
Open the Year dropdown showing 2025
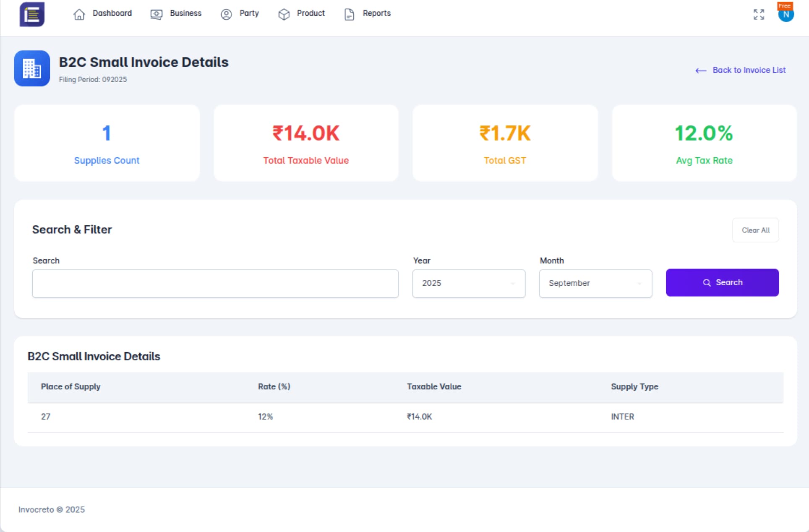click(x=468, y=284)
